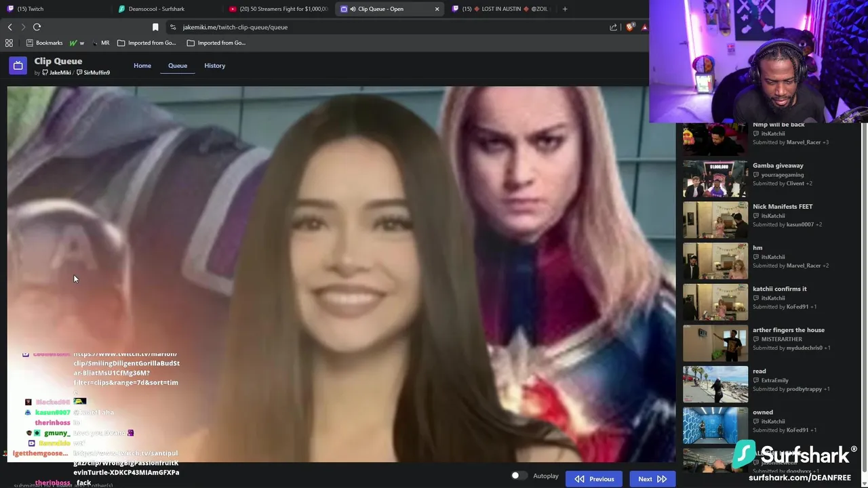Reload the current page
Screen dimensions: 868x488
[37, 27]
